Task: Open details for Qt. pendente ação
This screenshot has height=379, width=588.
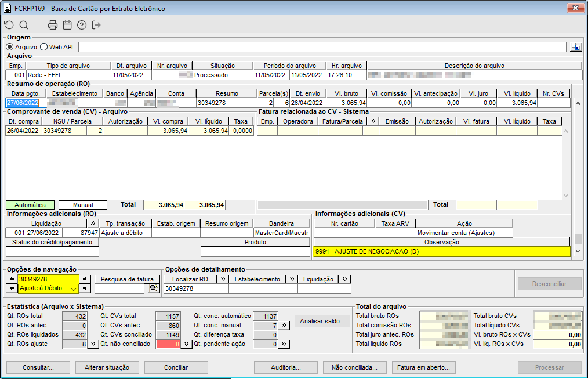Action: pos(284,344)
